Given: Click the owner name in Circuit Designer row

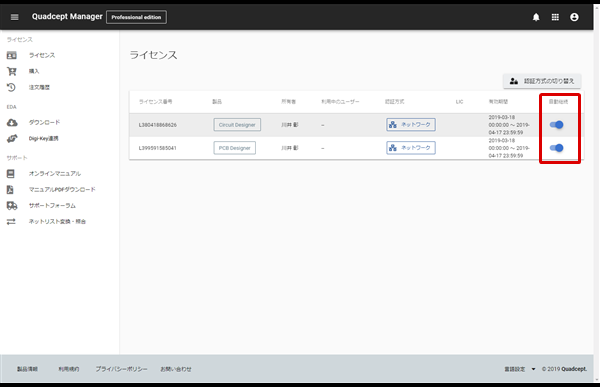Looking at the screenshot, I should [290, 125].
